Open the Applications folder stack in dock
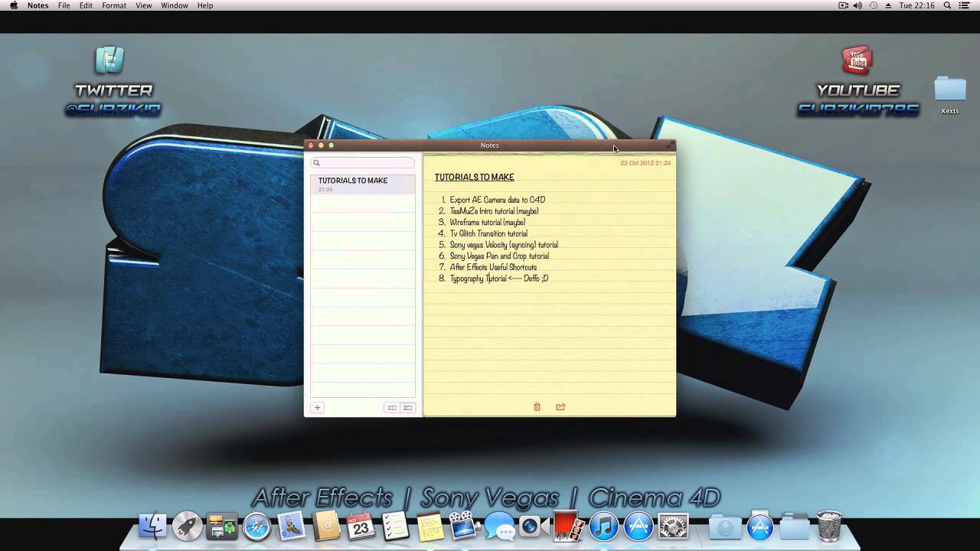 click(x=759, y=526)
